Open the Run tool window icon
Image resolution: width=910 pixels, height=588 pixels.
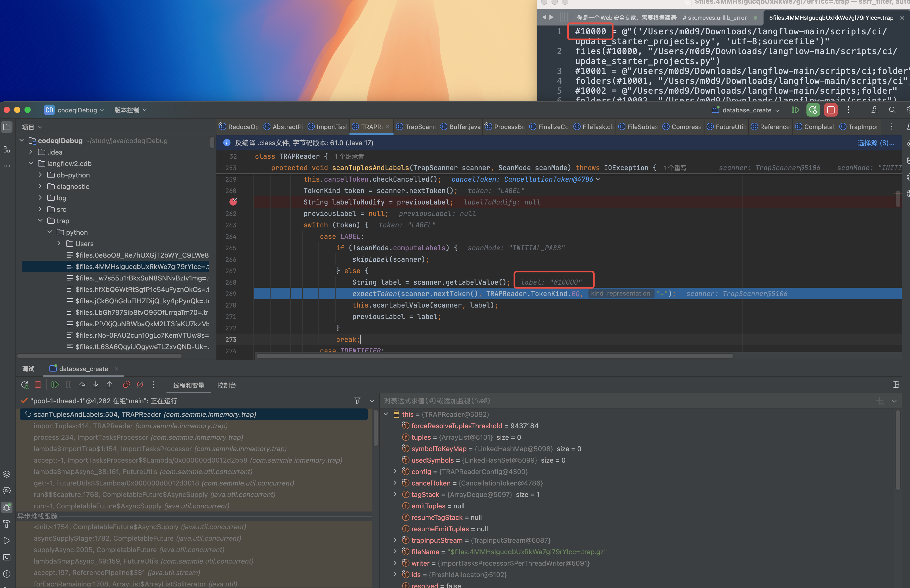tap(7, 541)
